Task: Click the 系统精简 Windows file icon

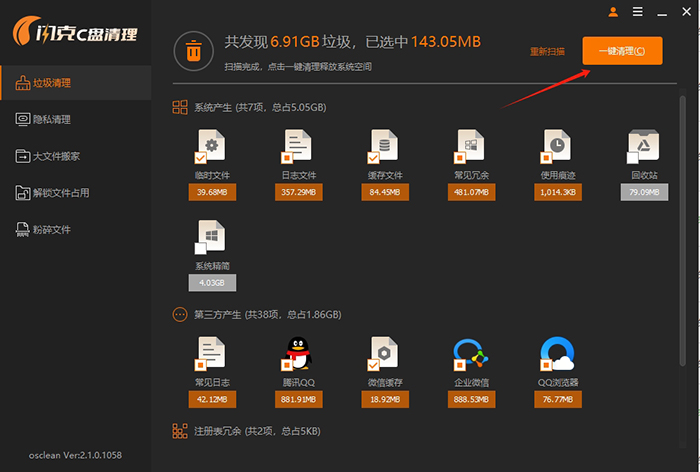Action: coord(212,236)
